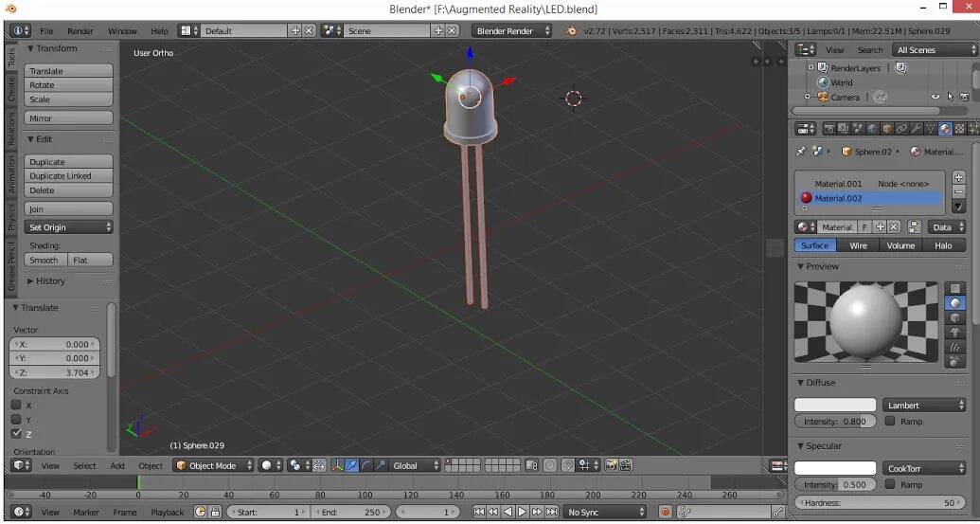Pin the properties context (pushpin icon)

point(801,152)
